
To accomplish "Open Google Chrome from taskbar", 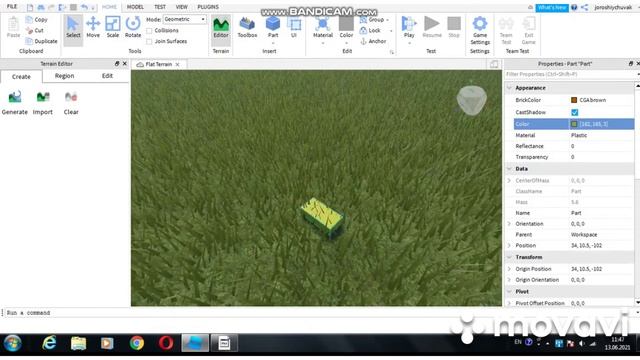I will [137, 343].
